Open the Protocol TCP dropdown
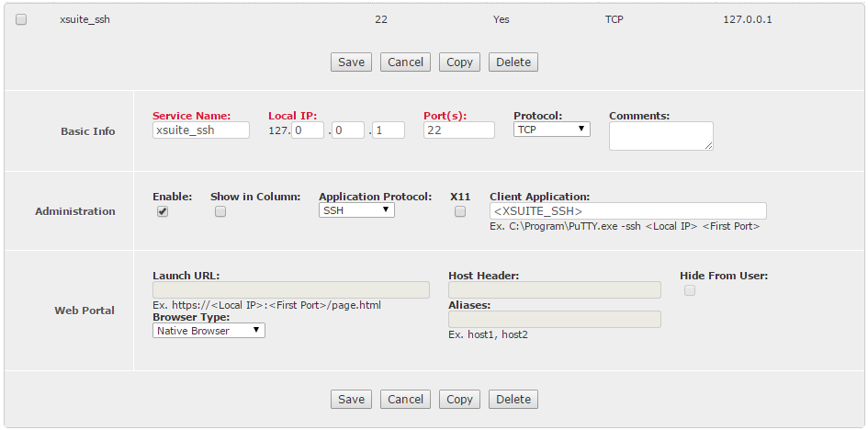Image resolution: width=868 pixels, height=430 pixels. pyautogui.click(x=551, y=130)
